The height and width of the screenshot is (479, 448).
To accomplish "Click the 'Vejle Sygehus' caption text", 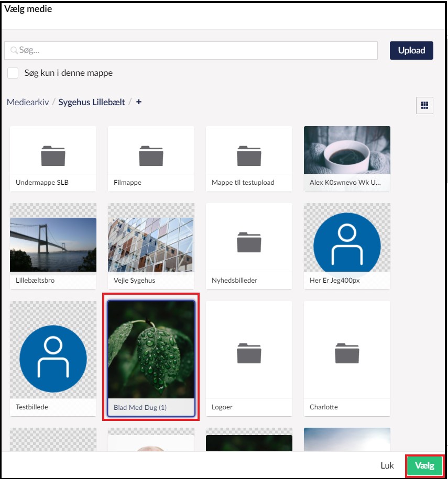I will click(x=134, y=280).
